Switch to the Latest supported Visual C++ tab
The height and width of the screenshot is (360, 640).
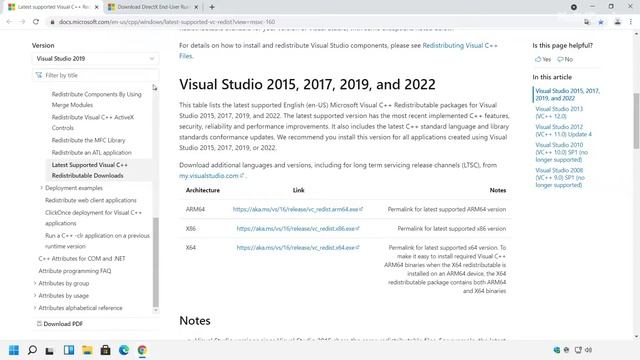[x=53, y=7]
